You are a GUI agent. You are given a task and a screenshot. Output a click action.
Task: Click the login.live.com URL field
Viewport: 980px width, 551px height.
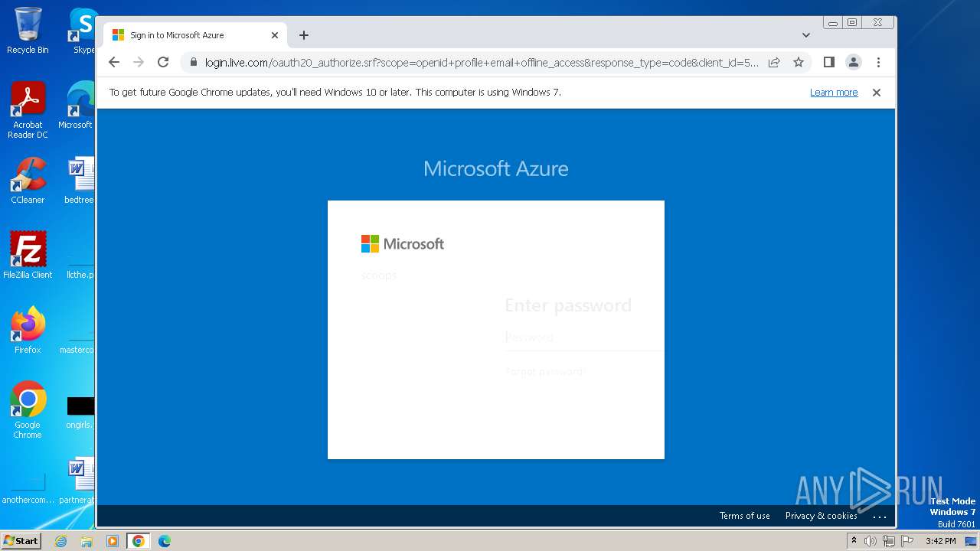(482, 62)
